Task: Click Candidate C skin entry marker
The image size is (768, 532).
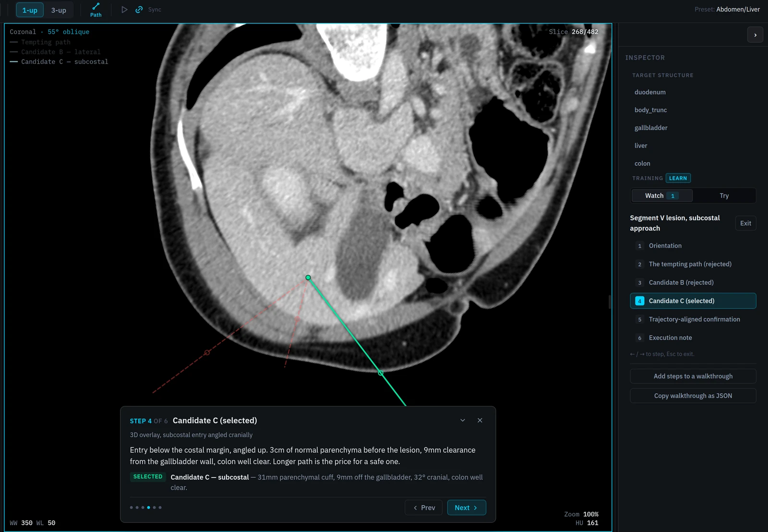Action: click(x=381, y=373)
